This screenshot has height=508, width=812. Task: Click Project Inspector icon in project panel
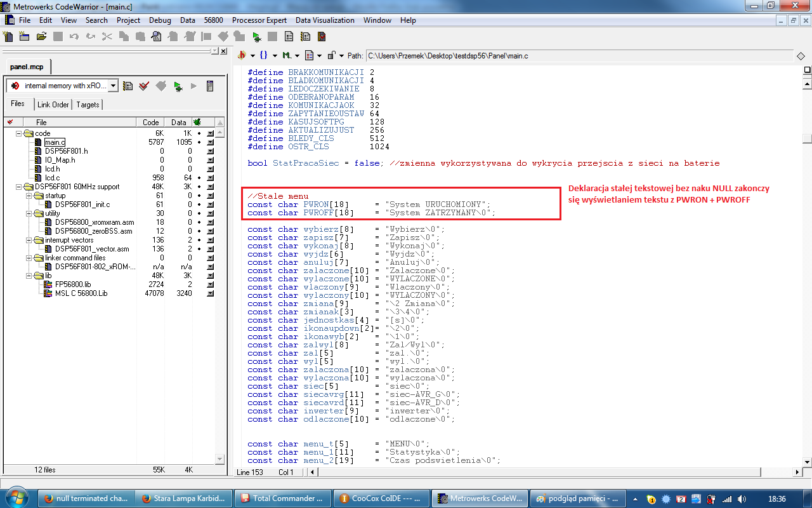[x=211, y=86]
